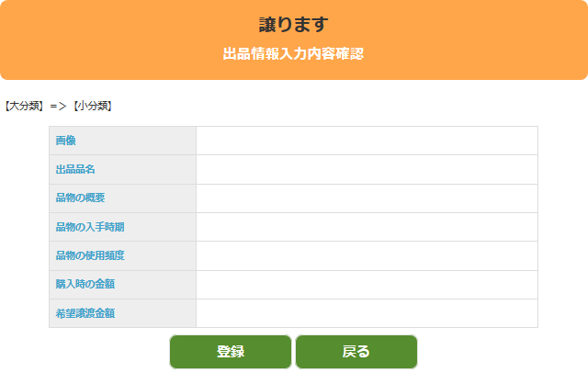This screenshot has width=588, height=373.
Task: Click the empty value cell beside 画像
Action: click(367, 141)
